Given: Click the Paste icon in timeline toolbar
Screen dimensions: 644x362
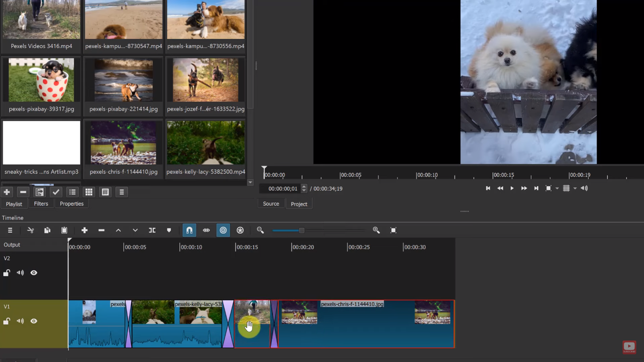Looking at the screenshot, I should (x=64, y=230).
